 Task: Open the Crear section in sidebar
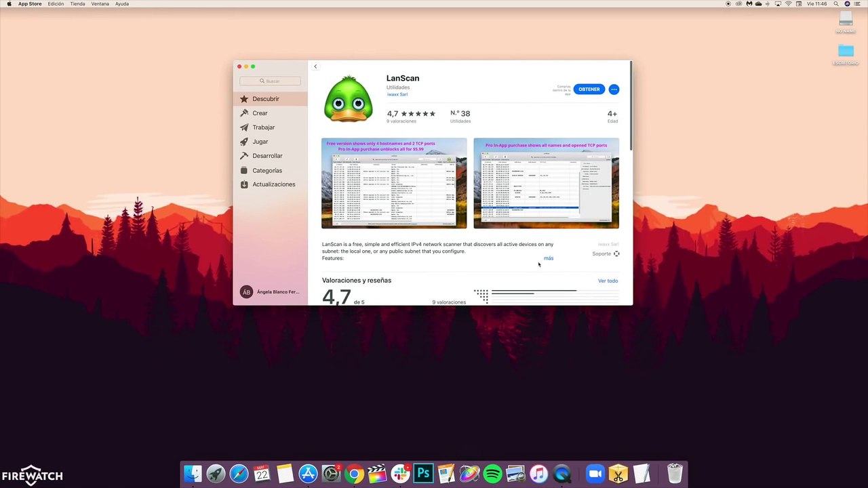[271, 113]
